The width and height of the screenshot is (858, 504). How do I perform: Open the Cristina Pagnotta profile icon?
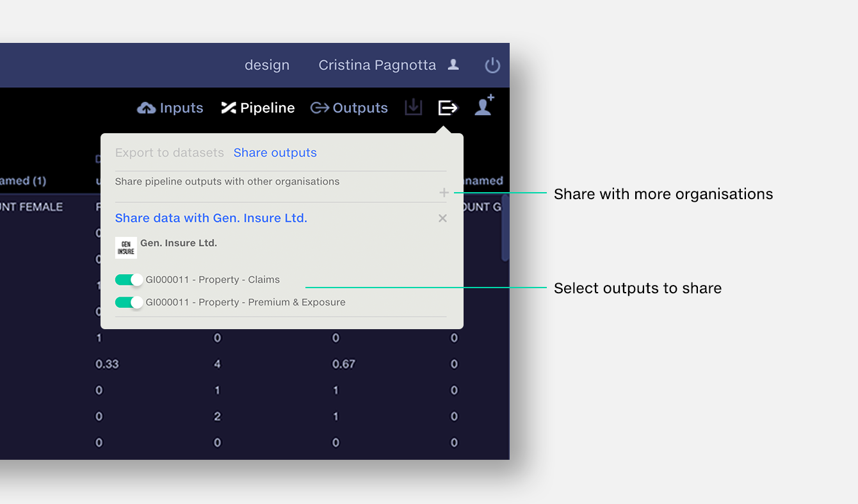[453, 65]
